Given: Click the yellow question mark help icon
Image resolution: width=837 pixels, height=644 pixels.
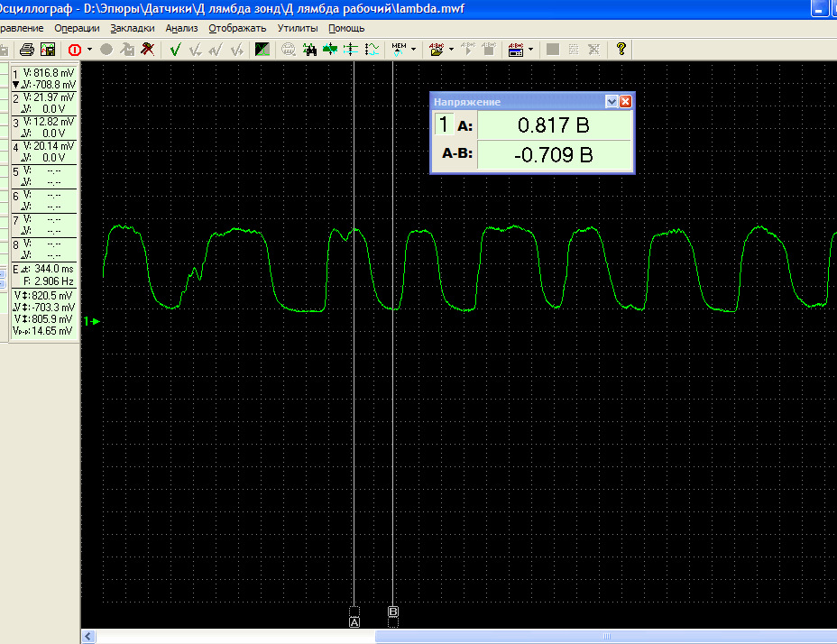Looking at the screenshot, I should coord(621,50).
